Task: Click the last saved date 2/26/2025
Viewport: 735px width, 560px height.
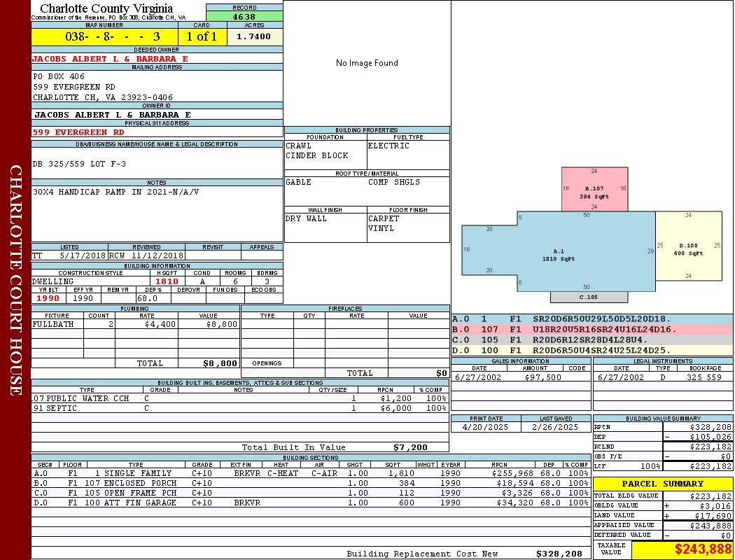Action: click(x=555, y=428)
